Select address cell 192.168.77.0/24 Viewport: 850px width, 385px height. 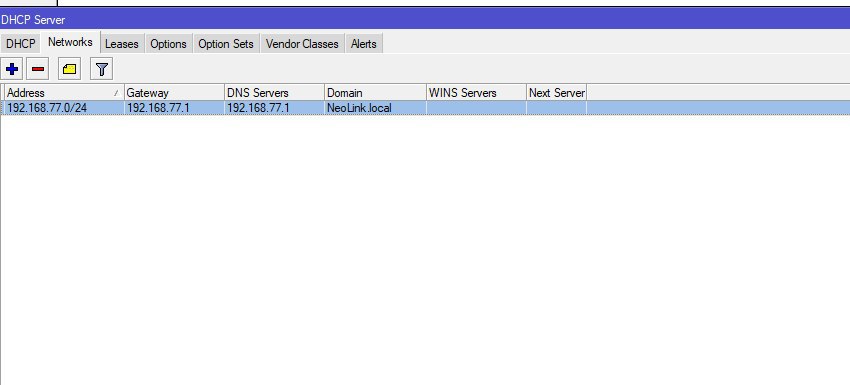(x=64, y=108)
